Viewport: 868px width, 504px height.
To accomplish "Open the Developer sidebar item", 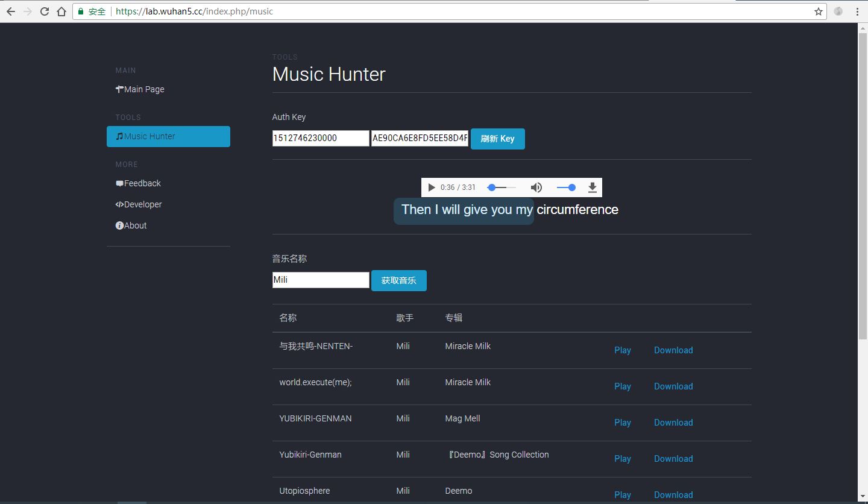I will [x=143, y=204].
